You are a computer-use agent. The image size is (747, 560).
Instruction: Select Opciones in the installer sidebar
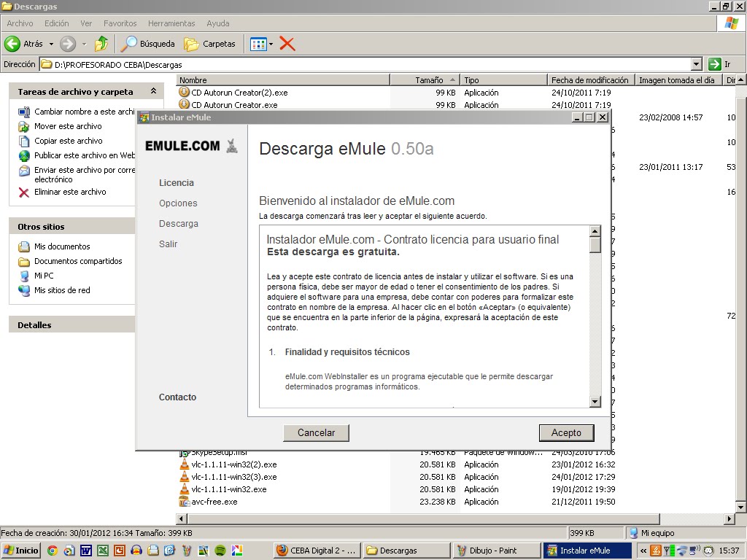coord(178,203)
